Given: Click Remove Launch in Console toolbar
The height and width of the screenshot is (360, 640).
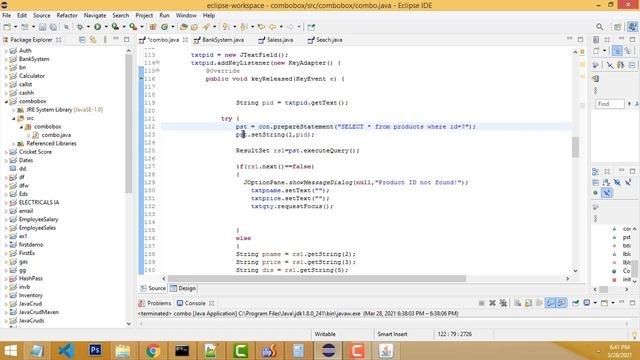Looking at the screenshot, I should coord(492,303).
